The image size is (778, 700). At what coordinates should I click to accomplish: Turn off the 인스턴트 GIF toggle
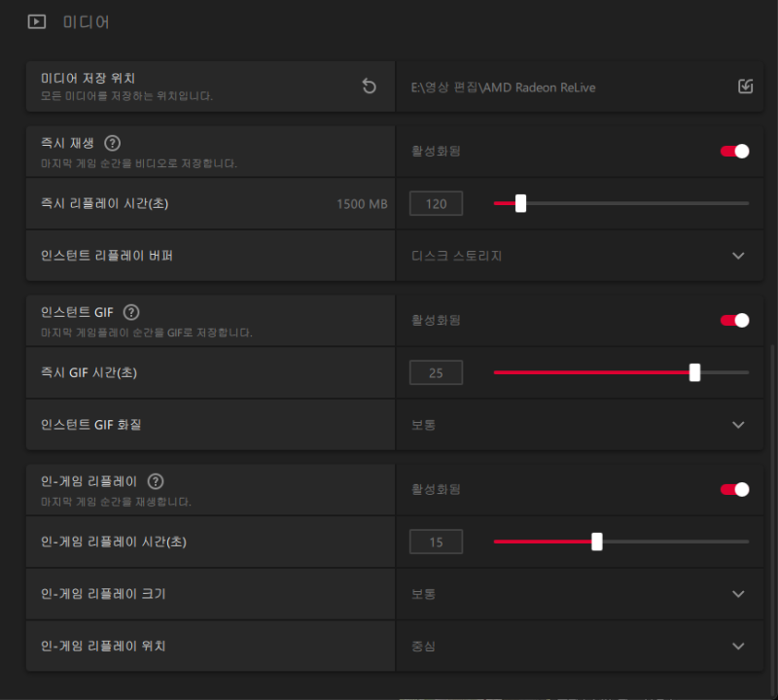click(x=734, y=320)
